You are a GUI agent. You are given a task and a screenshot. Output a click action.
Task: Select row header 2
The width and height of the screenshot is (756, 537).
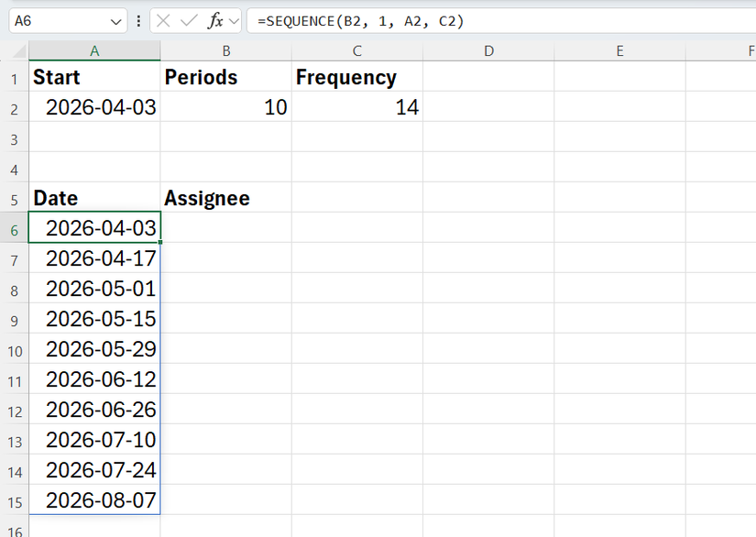pos(13,107)
